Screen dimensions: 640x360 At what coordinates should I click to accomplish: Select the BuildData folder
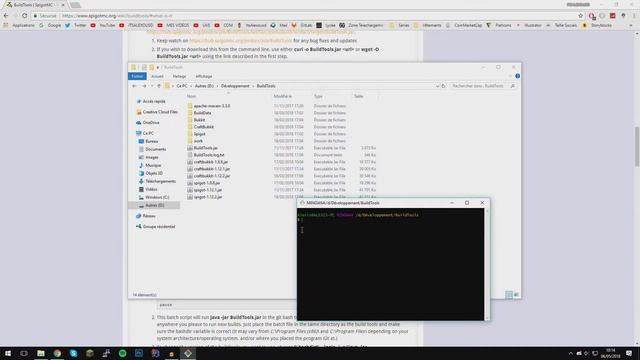point(202,113)
